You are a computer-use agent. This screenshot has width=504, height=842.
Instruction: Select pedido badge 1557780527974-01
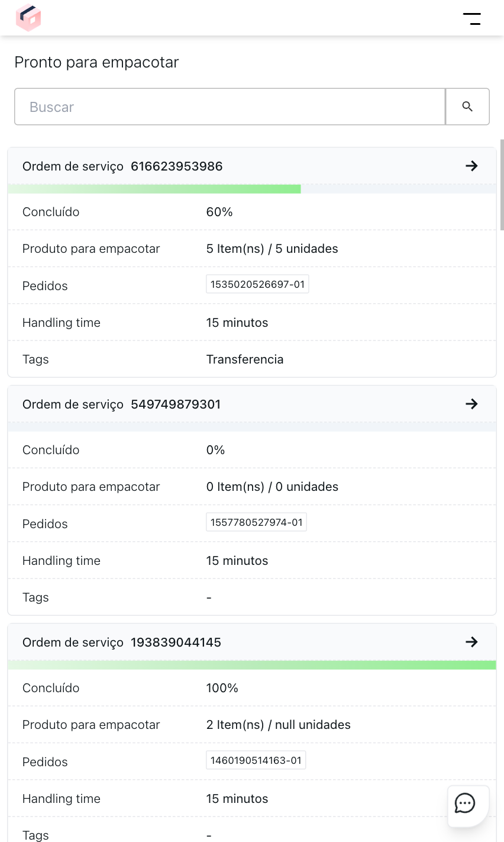(x=256, y=522)
